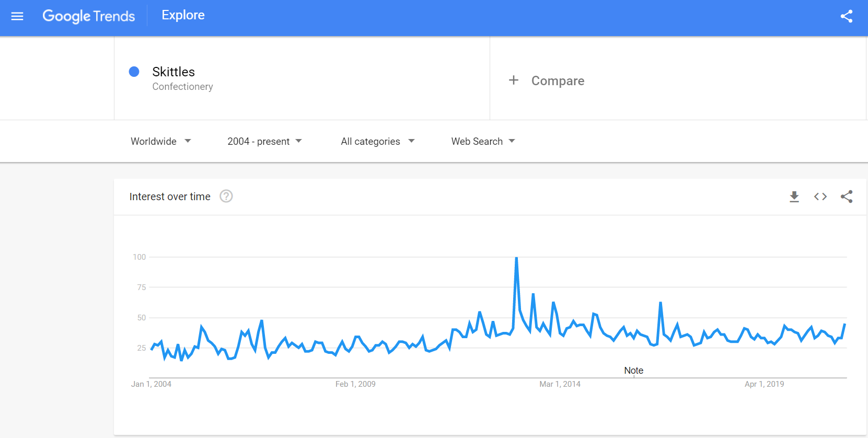Select the Explore header item
This screenshot has height=438, width=868.
tap(183, 15)
